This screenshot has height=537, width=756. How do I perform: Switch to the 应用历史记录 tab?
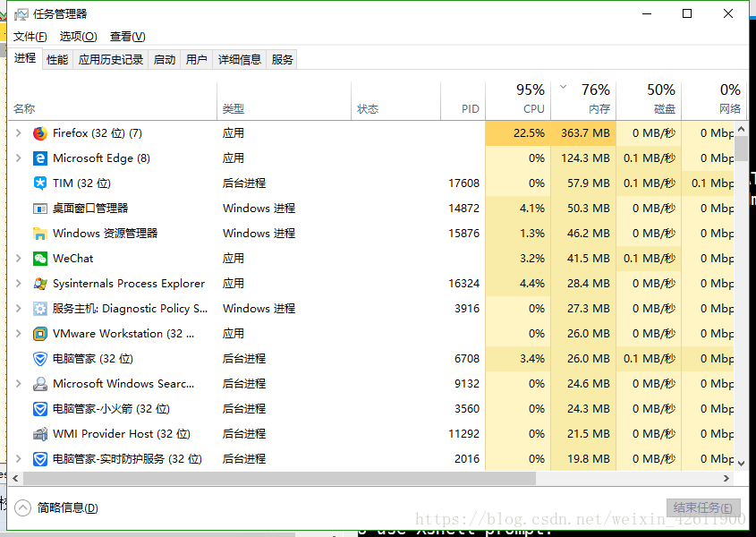click(111, 60)
